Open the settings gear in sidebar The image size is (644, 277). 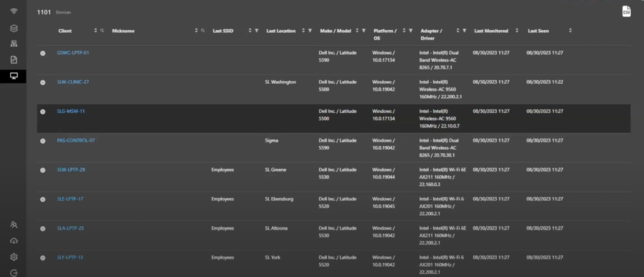pyautogui.click(x=14, y=257)
